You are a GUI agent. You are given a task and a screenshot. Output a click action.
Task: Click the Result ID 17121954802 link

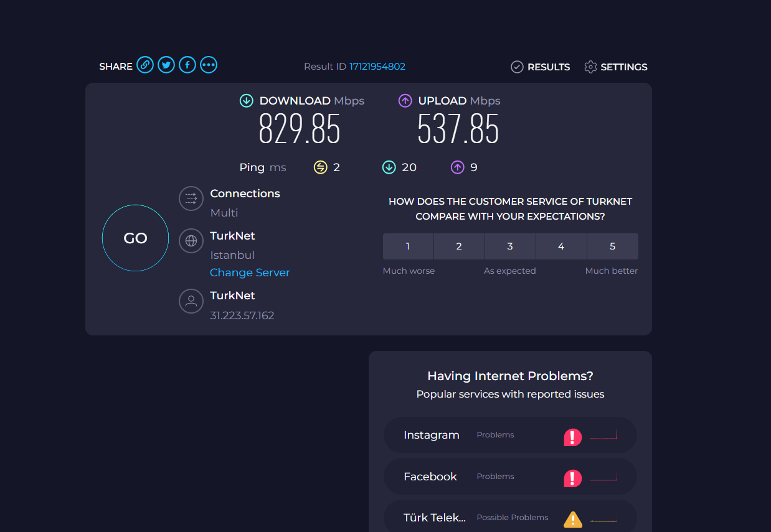(x=377, y=67)
